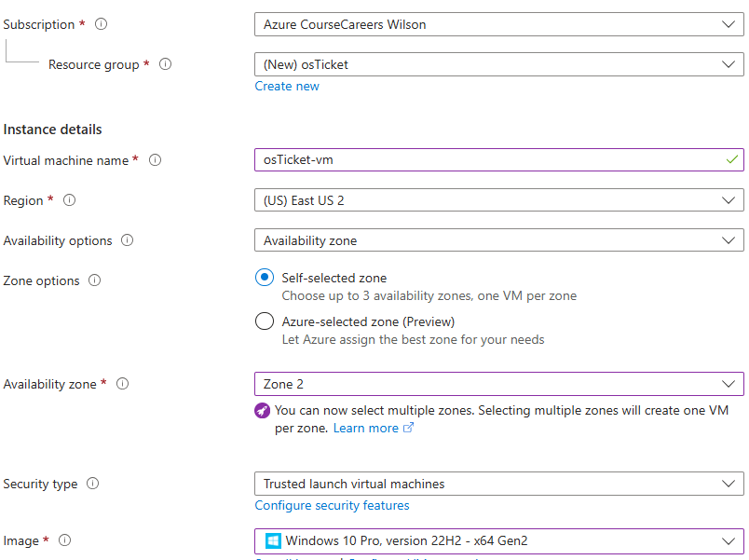
Task: Click info icon beside Availability zone label
Action: pyautogui.click(x=122, y=384)
